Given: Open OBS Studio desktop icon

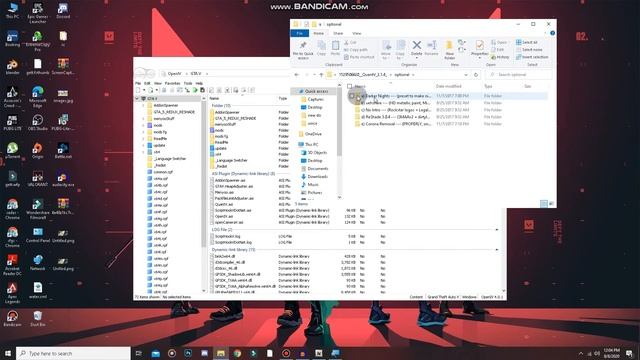Looking at the screenshot, I should click(x=38, y=122).
